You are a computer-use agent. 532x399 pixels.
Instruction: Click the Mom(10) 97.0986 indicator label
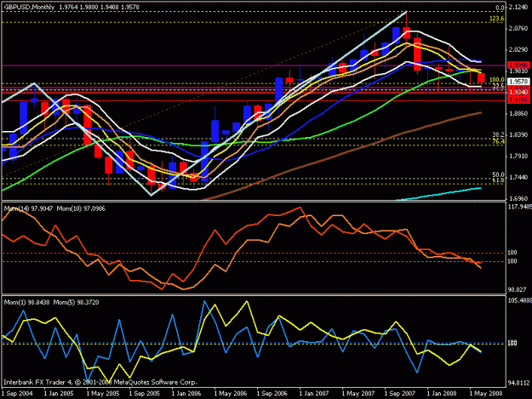[81, 208]
